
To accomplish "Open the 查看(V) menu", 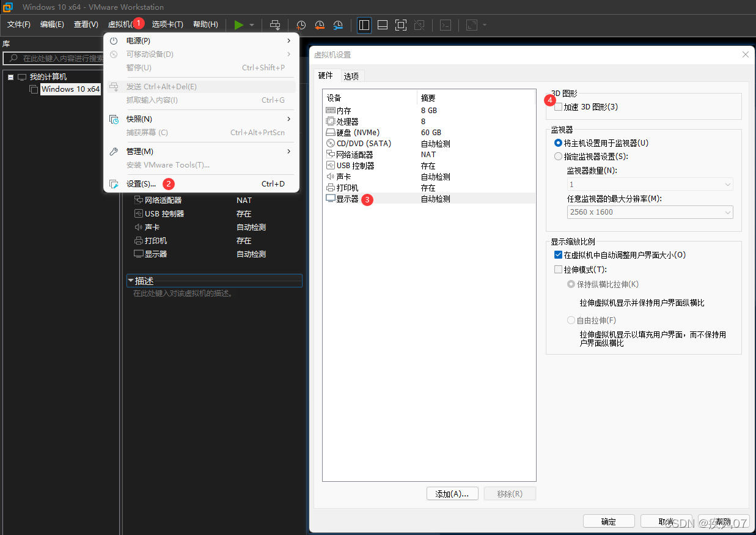I will pos(86,24).
